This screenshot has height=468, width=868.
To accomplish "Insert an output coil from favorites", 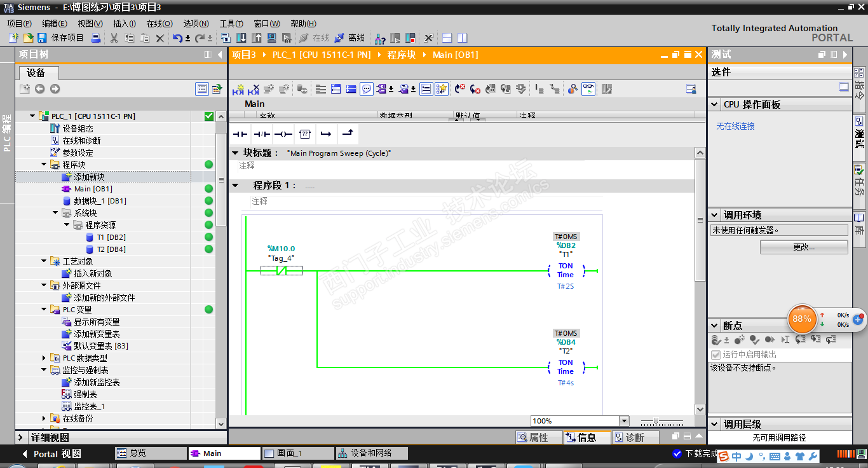I will (283, 134).
